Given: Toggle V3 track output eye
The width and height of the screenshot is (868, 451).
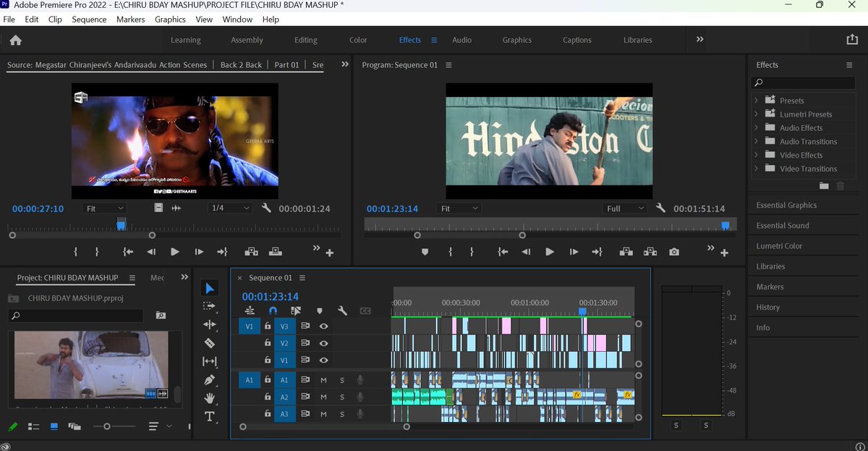Looking at the screenshot, I should pyautogui.click(x=323, y=326).
